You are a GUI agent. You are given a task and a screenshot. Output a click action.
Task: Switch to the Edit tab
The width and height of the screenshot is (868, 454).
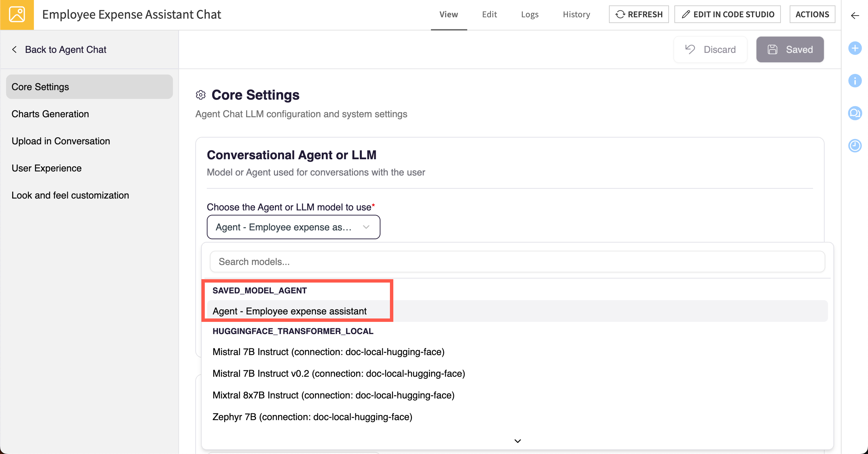point(489,15)
